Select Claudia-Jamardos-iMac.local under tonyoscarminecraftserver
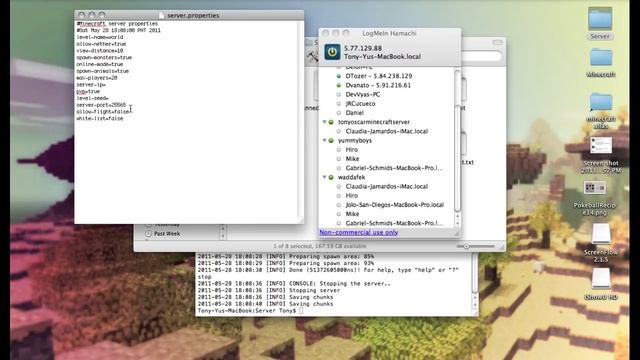Viewport: 640px width, 360px height. coord(387,131)
